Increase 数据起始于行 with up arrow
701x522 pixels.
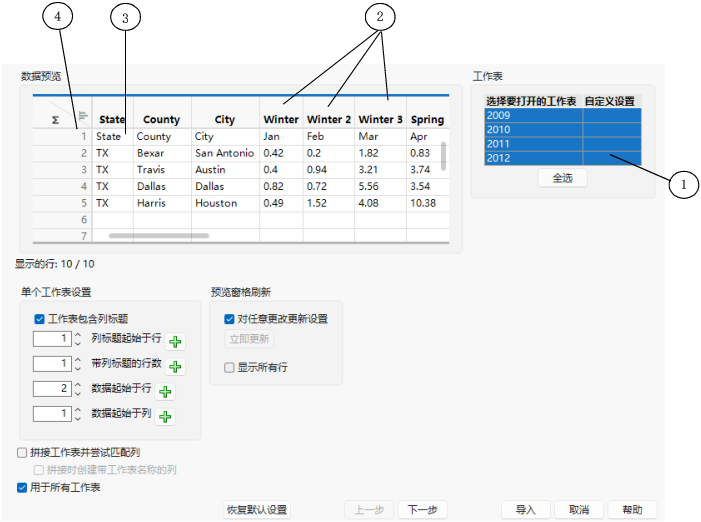[x=78, y=385]
